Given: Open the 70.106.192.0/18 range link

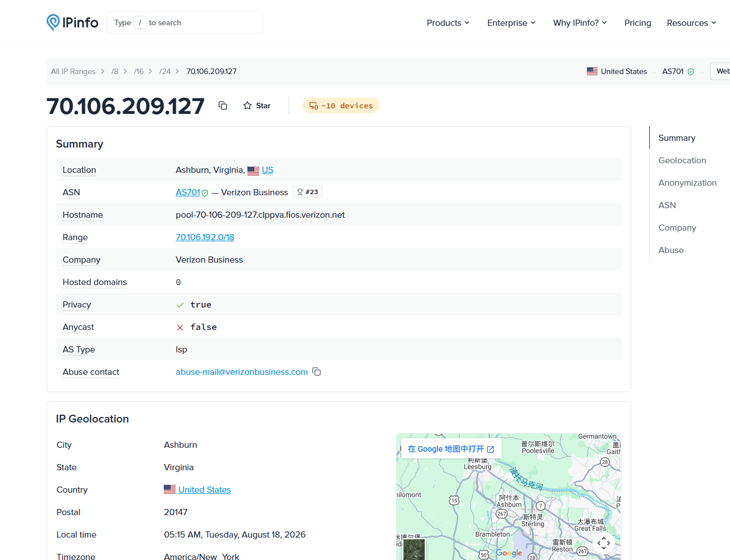Looking at the screenshot, I should click(x=205, y=237).
